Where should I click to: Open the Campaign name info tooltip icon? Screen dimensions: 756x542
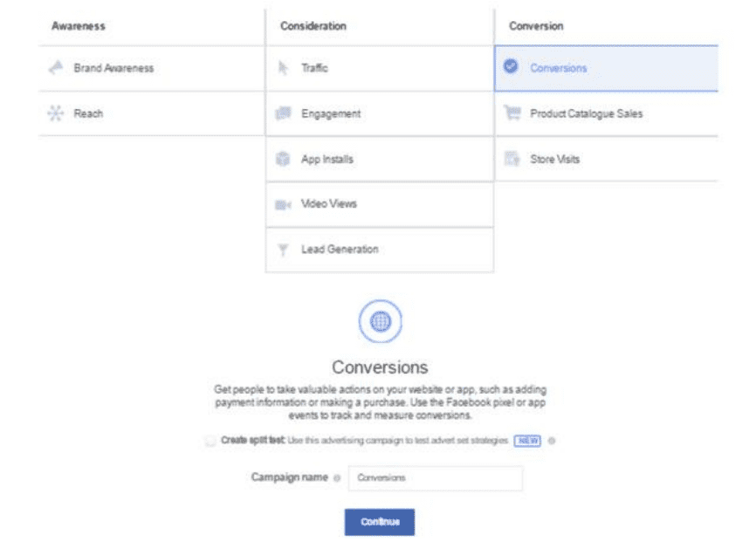[337, 478]
